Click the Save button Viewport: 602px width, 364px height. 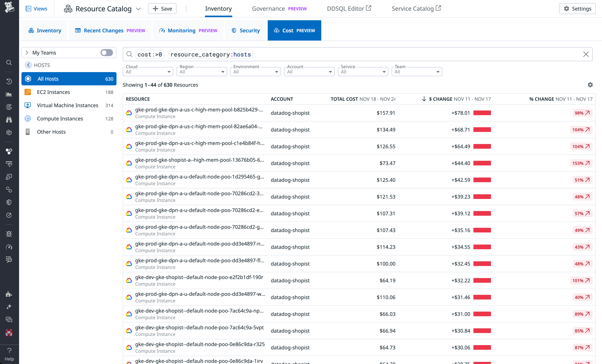click(162, 9)
